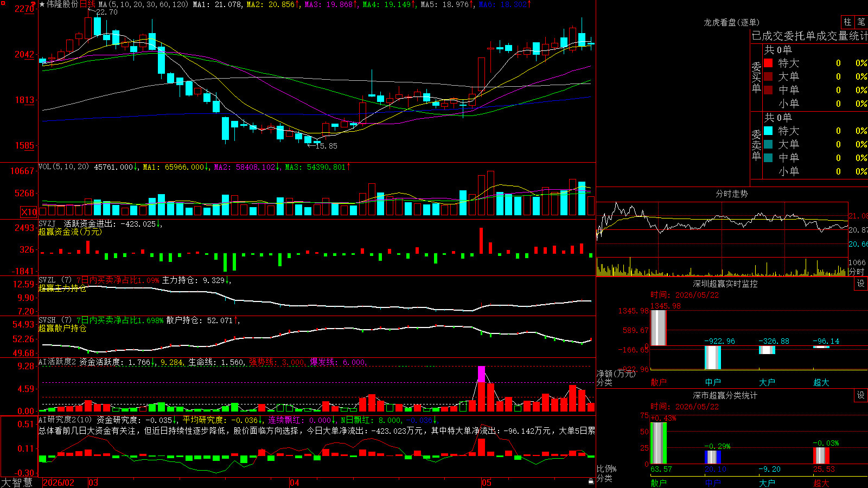
Task: Click dark red 中单 buy-order swatch
Action: tap(768, 90)
